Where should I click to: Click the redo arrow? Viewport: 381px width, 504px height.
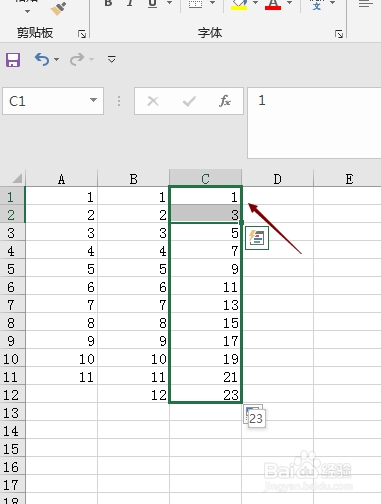coord(77,59)
